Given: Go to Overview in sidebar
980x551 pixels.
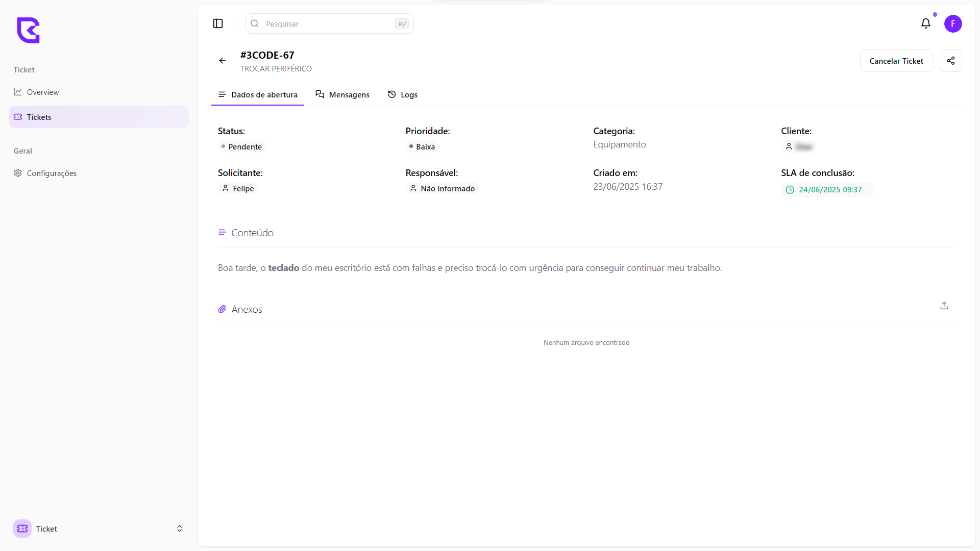Looking at the screenshot, I should click(x=43, y=92).
